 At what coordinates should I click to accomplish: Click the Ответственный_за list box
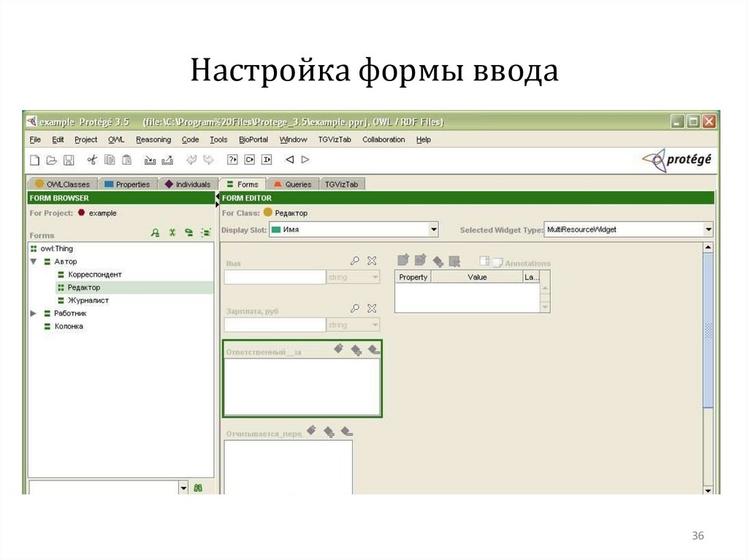pyautogui.click(x=302, y=387)
